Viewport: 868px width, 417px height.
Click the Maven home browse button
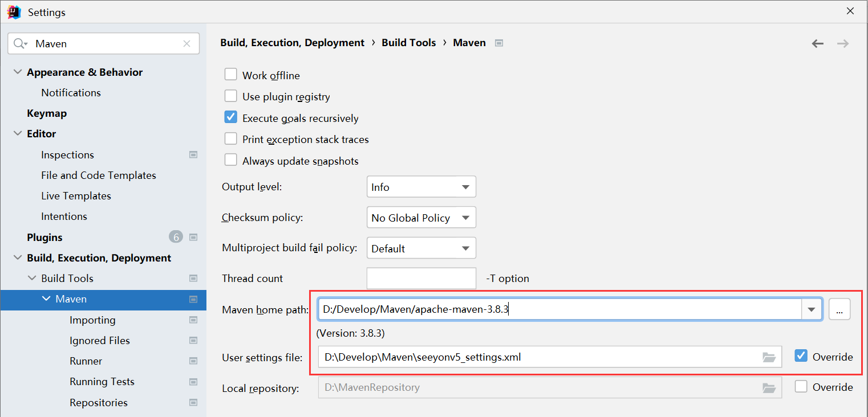[839, 309]
